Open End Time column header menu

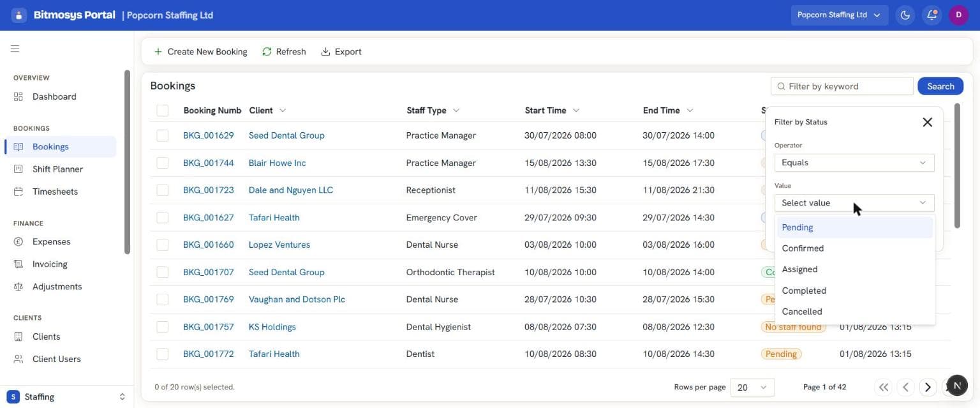click(x=690, y=110)
